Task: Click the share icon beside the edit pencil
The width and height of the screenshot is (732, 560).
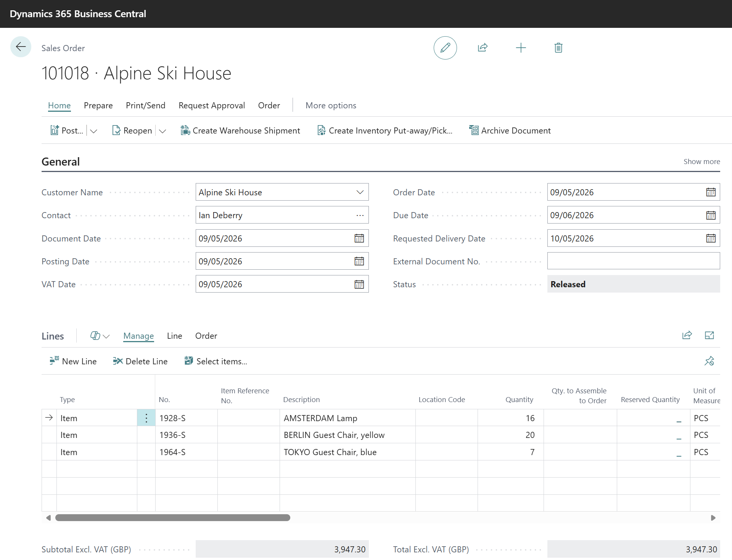Action: click(483, 48)
